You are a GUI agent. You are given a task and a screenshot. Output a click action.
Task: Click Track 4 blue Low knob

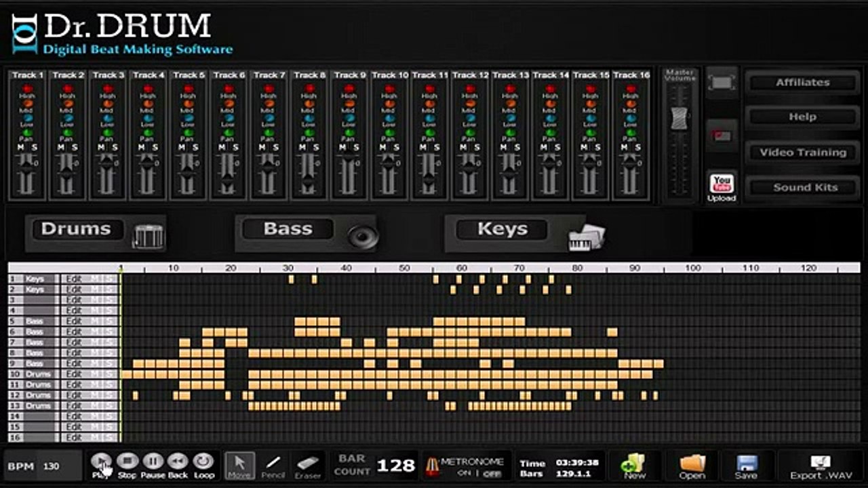click(x=148, y=118)
